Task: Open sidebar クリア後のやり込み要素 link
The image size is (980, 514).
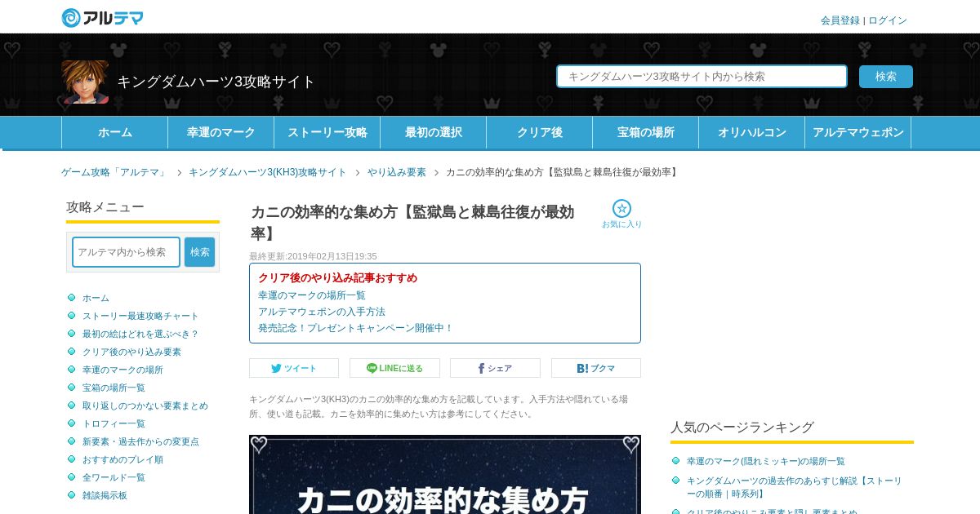Action: point(131,352)
